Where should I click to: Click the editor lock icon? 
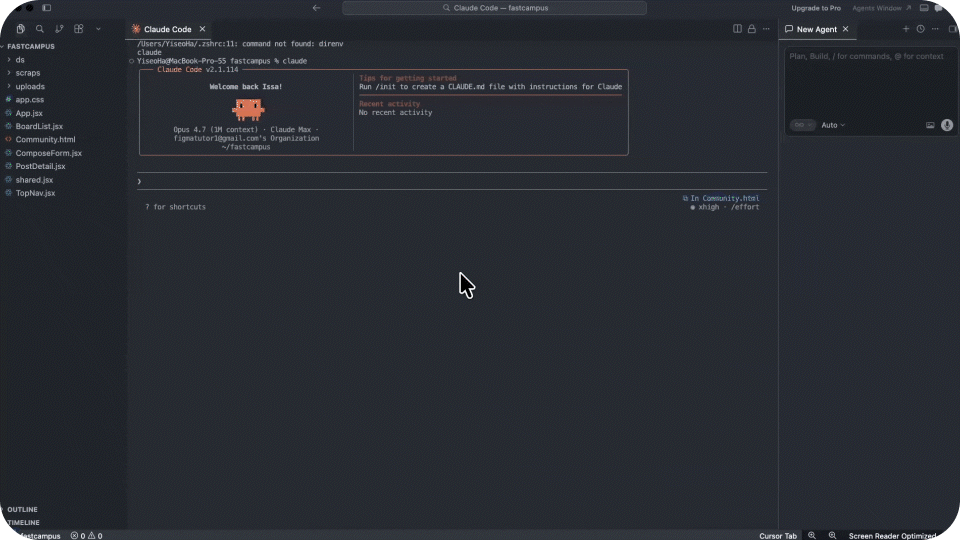752,29
